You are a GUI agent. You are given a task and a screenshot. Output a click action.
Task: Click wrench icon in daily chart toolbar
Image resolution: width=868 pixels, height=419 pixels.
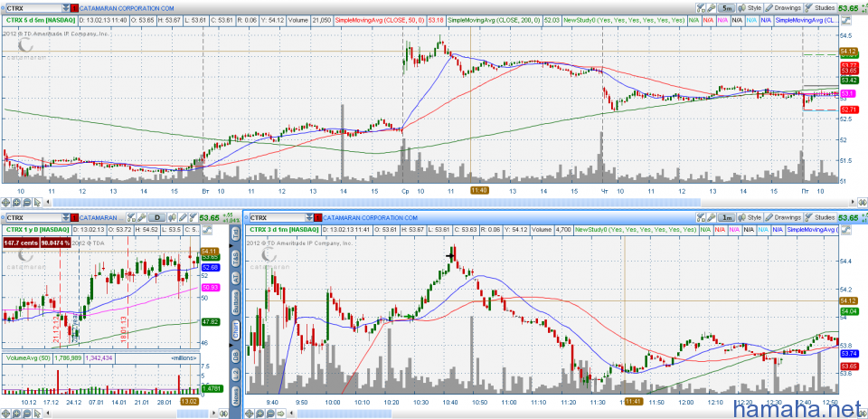click(x=141, y=218)
